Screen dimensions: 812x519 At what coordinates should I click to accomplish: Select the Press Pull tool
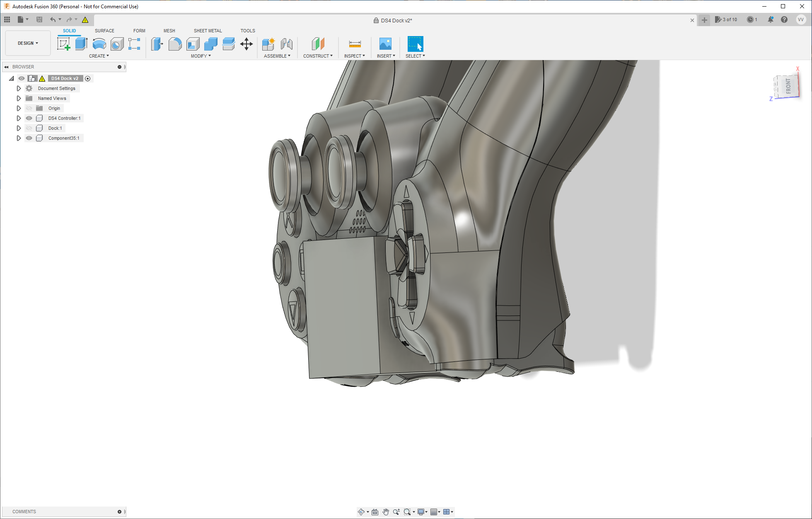coord(157,44)
